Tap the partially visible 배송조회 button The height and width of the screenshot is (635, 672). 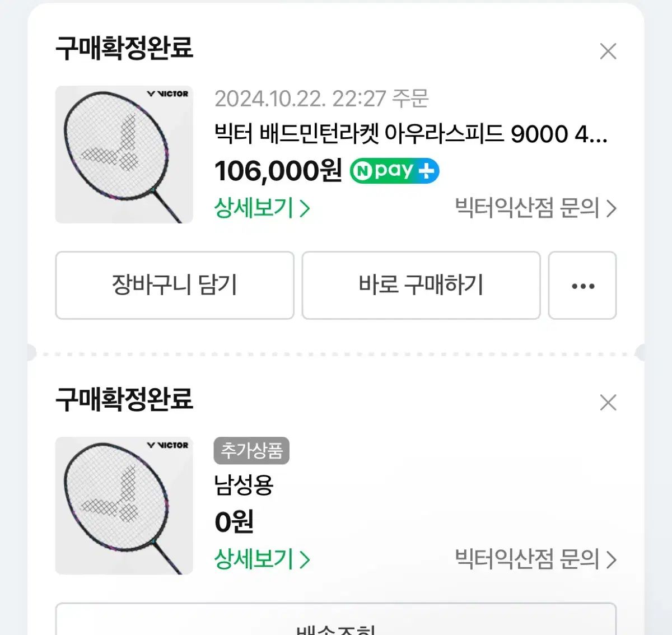coord(336,619)
